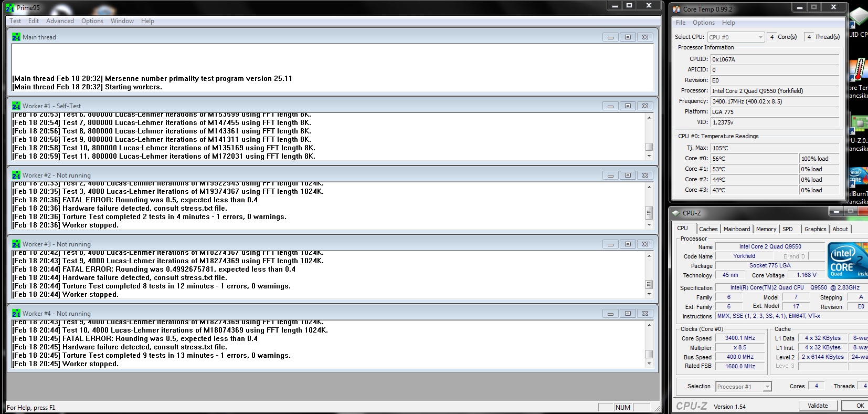Click the Worker #1 Self-Test window icon
The height and width of the screenshot is (414, 868).
click(x=16, y=106)
